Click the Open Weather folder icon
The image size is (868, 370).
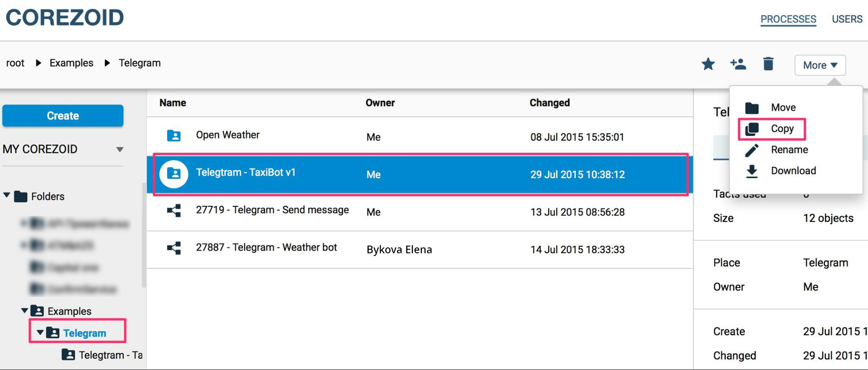174,135
